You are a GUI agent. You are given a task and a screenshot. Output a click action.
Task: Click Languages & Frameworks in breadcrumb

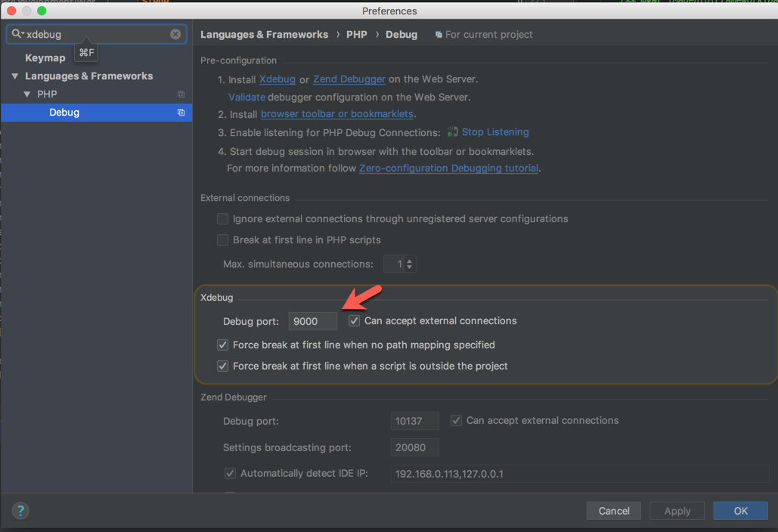[x=265, y=35]
